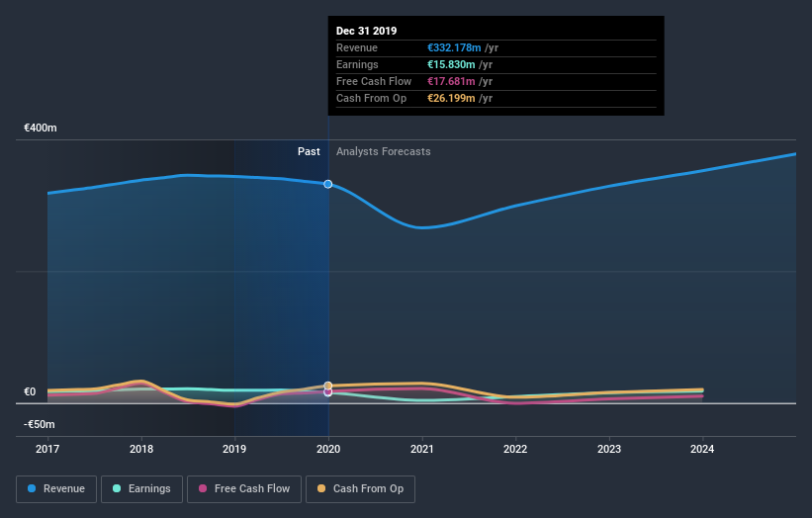Click the €26.199m cash from op value
This screenshot has height=518, width=812.
451,98
